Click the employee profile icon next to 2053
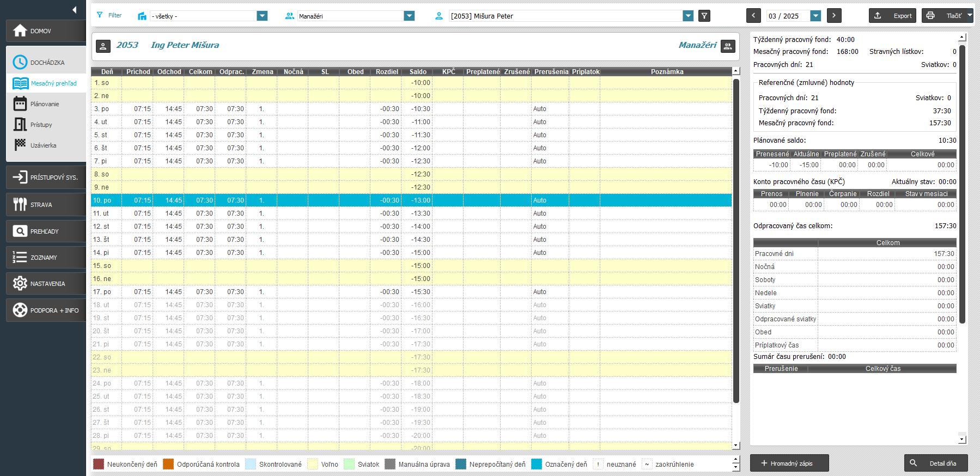The width and height of the screenshot is (980, 476). coord(104,46)
